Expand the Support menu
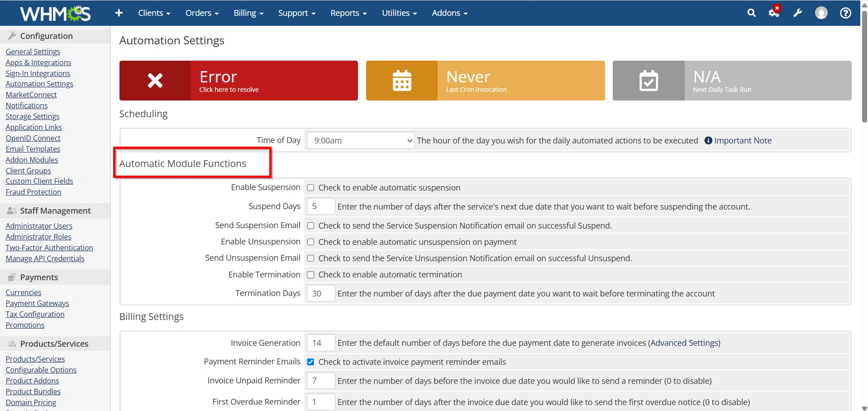The width and height of the screenshot is (868, 411). click(x=297, y=13)
